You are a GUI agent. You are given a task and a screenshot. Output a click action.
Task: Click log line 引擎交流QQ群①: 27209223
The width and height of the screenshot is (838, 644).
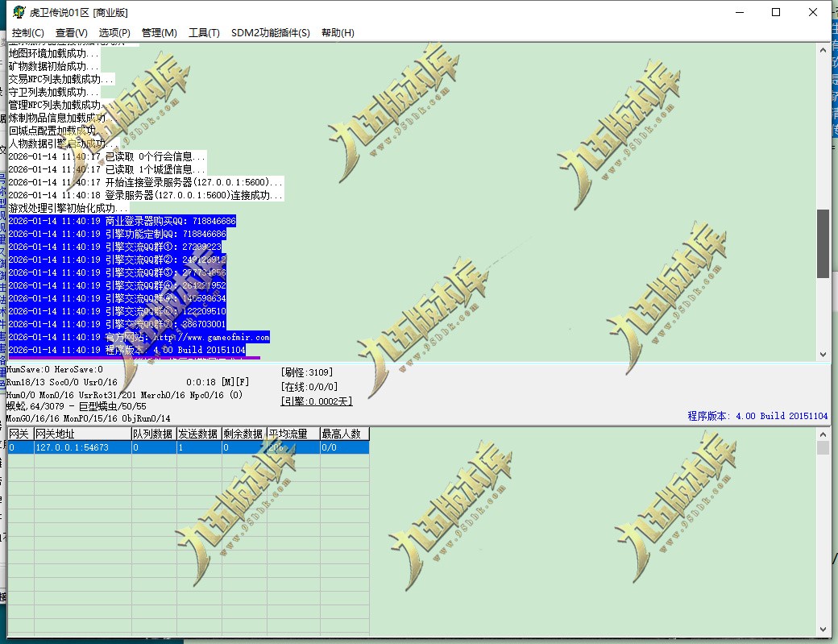pyautogui.click(x=115, y=247)
